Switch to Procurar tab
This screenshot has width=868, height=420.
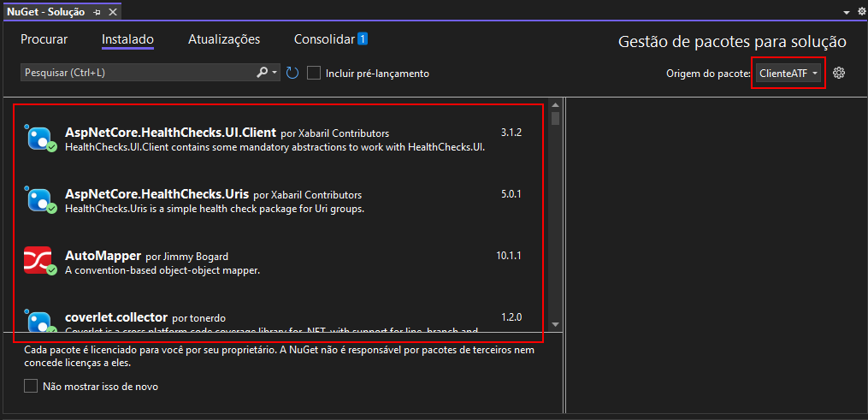click(x=44, y=39)
